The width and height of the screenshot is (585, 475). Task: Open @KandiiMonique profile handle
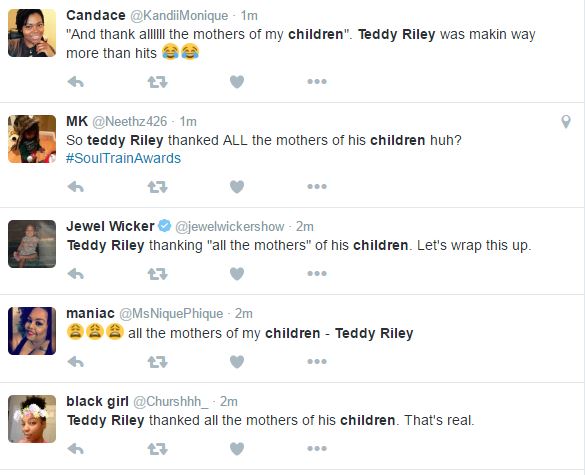[x=179, y=16]
